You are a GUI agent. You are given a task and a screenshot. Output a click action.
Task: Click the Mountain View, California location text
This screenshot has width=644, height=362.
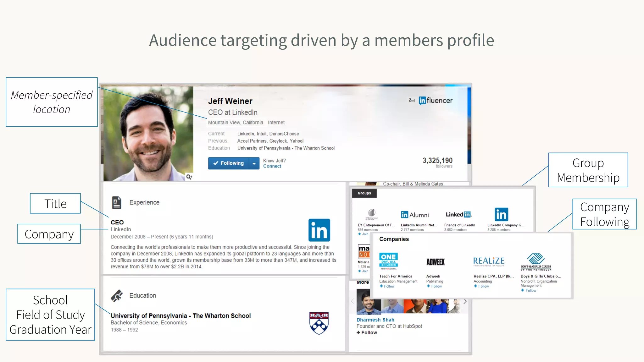(x=236, y=123)
